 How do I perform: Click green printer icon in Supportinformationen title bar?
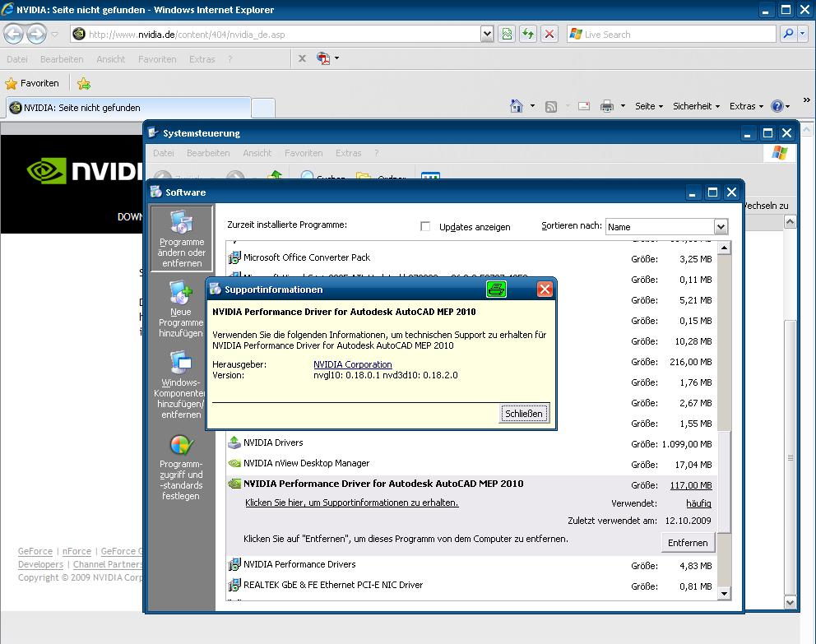click(x=496, y=290)
